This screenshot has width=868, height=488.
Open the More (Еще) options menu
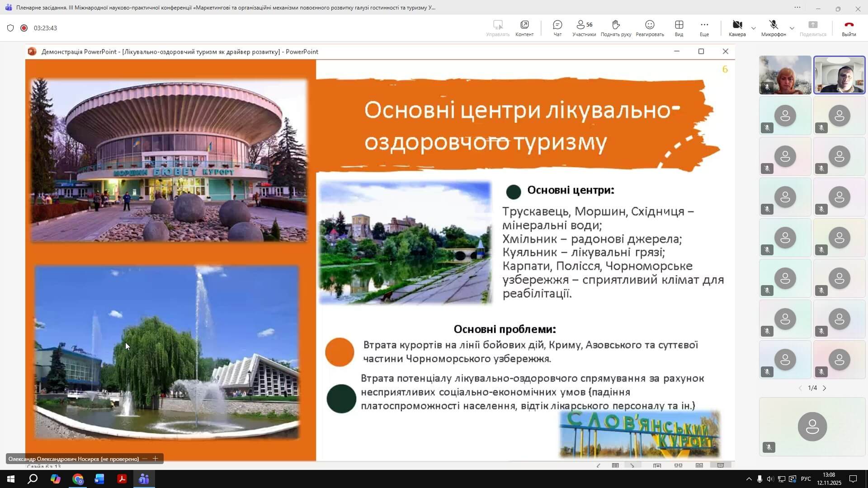click(704, 28)
